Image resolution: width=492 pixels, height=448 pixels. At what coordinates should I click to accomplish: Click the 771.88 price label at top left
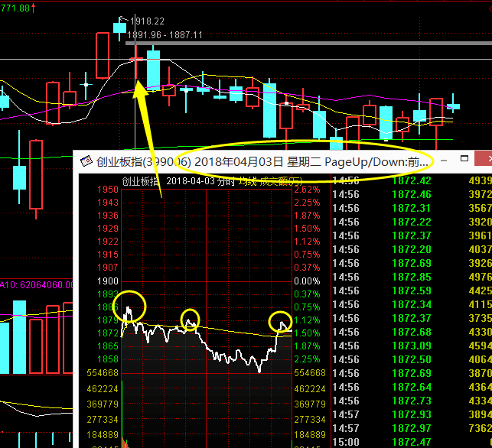(18, 8)
